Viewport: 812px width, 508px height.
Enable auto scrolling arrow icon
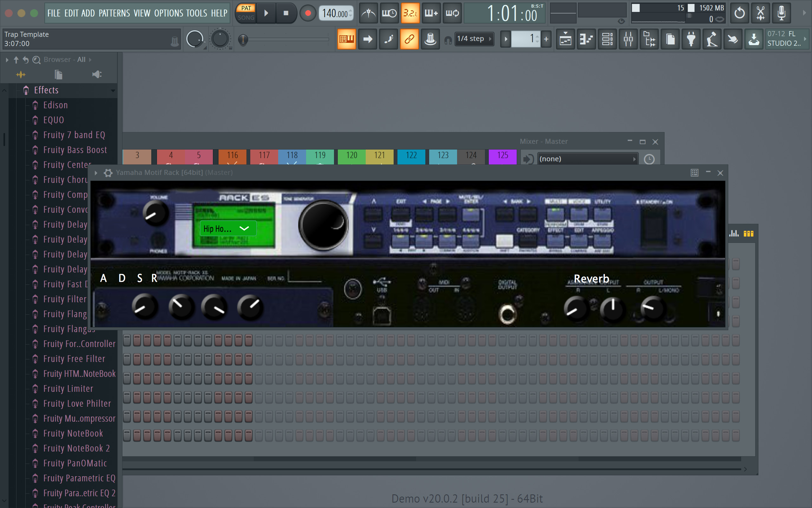click(368, 39)
